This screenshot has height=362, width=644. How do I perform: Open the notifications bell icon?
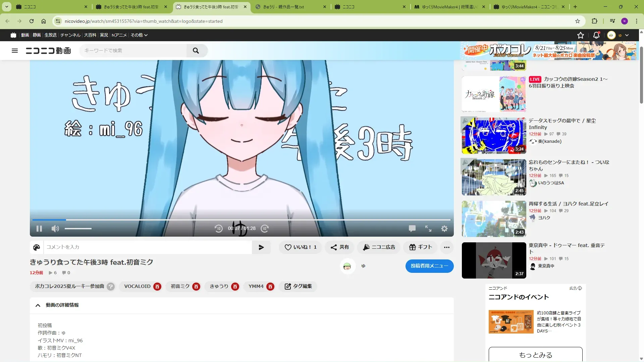pos(596,35)
